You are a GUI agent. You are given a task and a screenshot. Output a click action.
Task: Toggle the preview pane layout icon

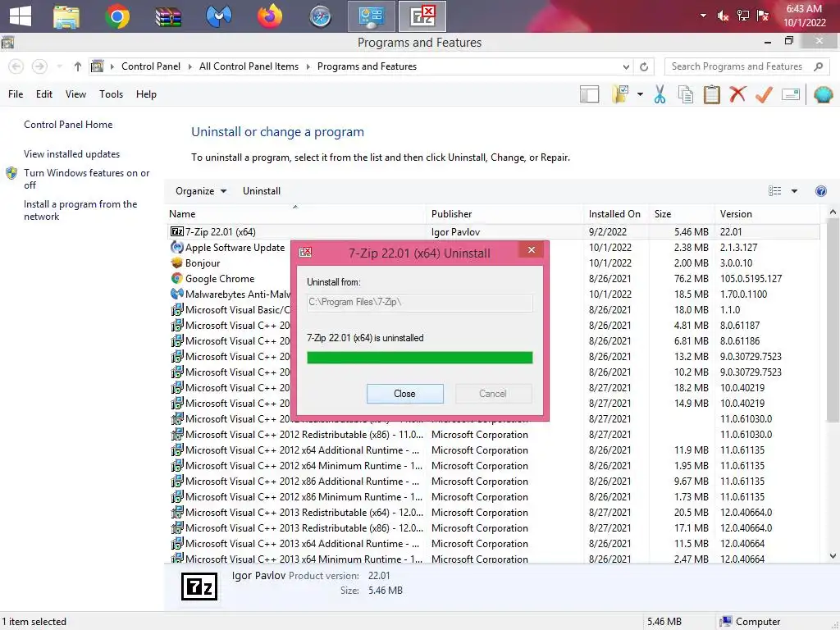pyautogui.click(x=589, y=94)
